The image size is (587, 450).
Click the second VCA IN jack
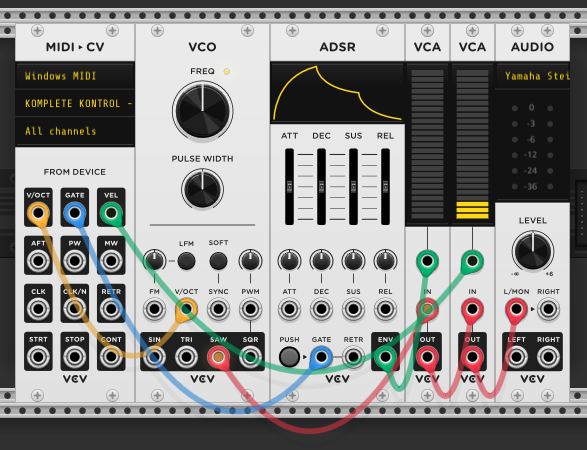click(472, 309)
